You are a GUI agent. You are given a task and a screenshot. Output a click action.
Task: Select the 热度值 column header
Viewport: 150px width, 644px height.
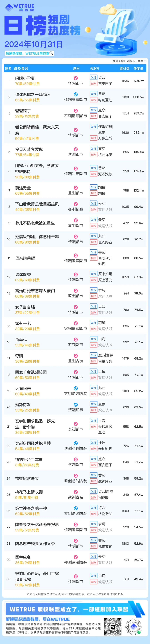pyautogui.click(x=138, y=69)
